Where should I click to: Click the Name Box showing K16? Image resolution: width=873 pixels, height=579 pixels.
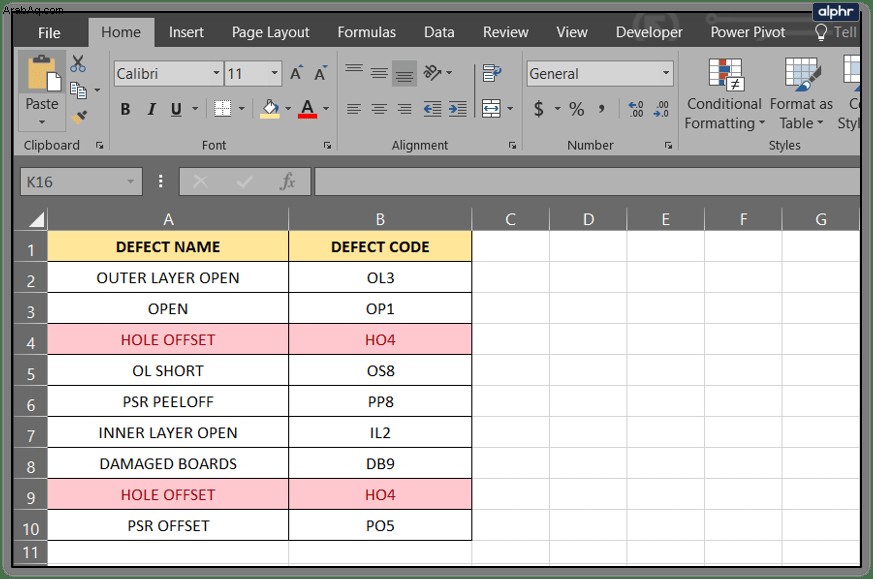click(81, 182)
